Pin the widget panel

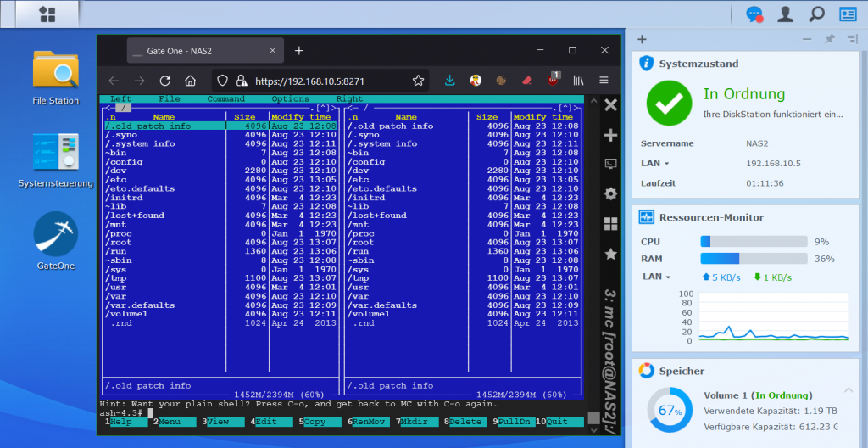coord(829,39)
